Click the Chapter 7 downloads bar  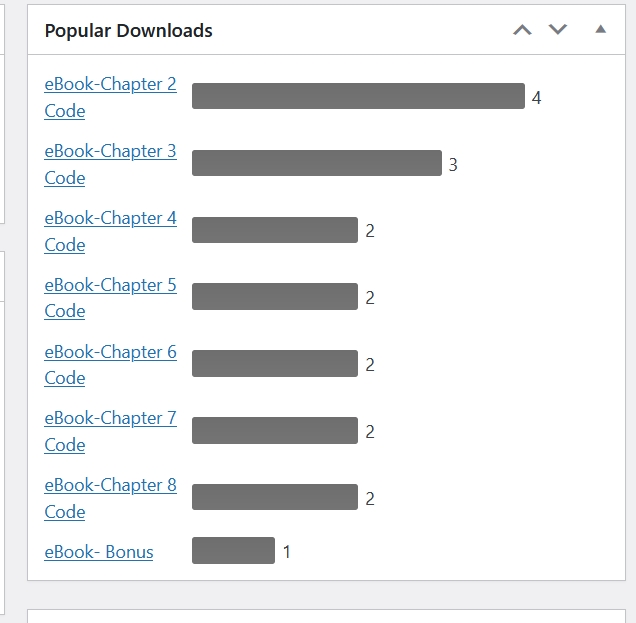click(x=274, y=431)
